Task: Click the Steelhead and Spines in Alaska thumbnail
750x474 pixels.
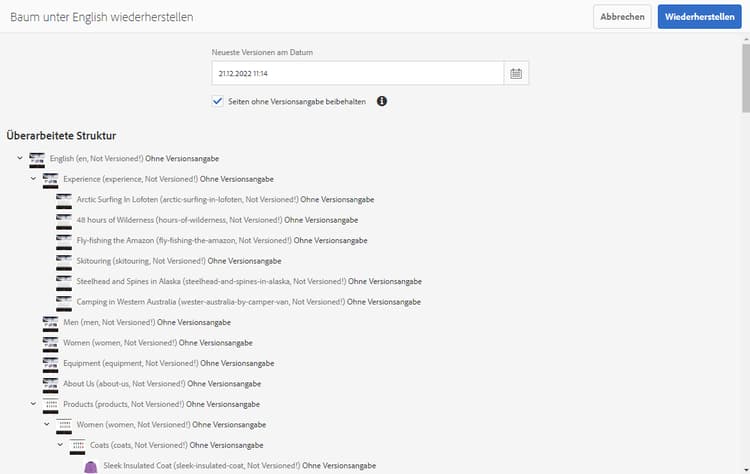Action: click(64, 283)
